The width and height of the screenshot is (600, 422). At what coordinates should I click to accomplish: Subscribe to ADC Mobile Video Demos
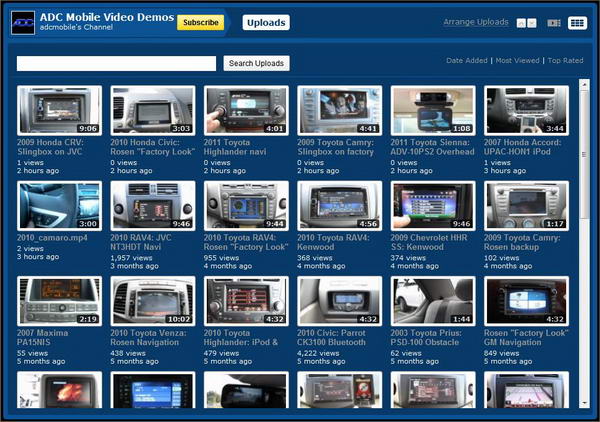(x=201, y=23)
